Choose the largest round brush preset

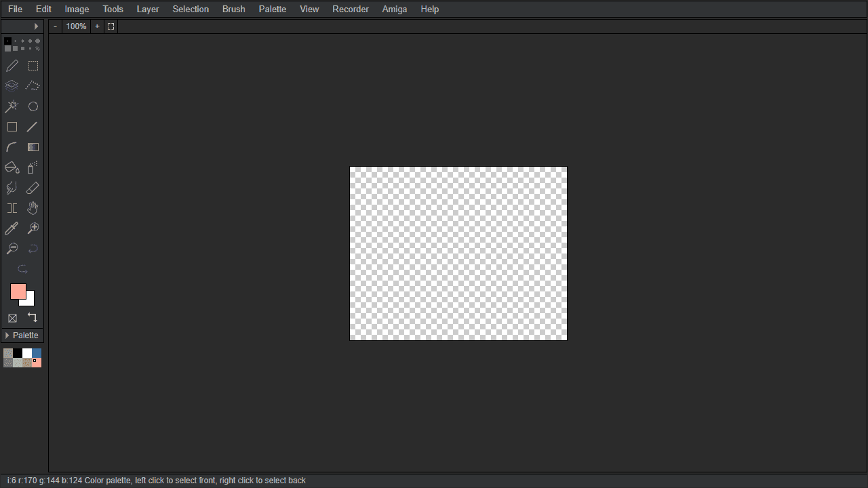tap(37, 41)
